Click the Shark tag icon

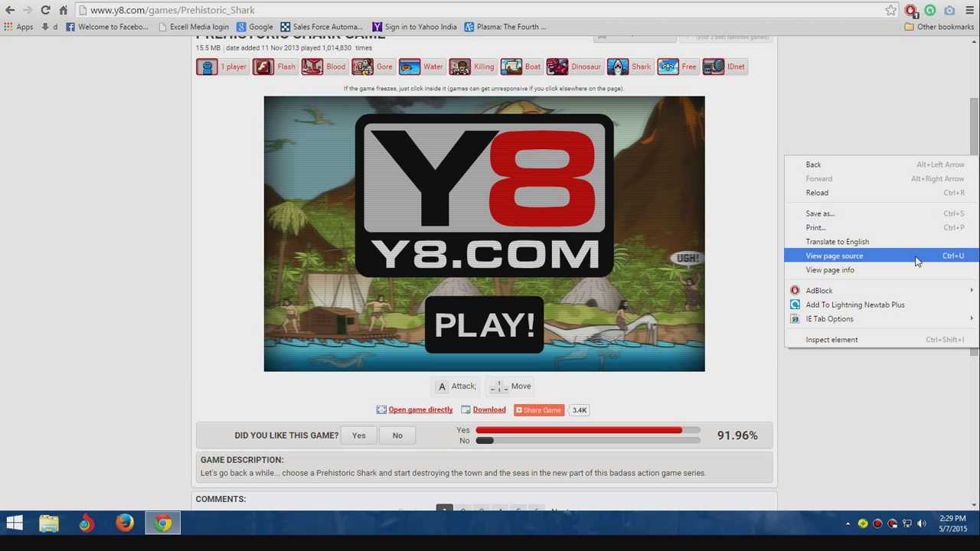pyautogui.click(x=617, y=67)
